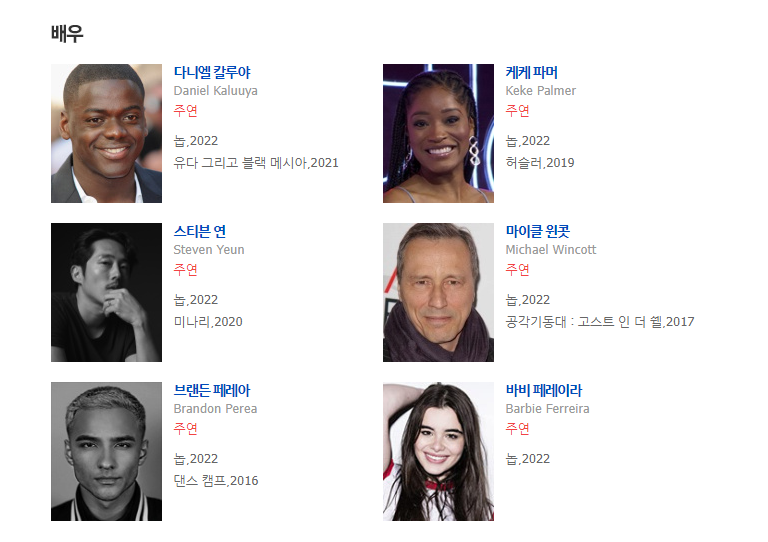The height and width of the screenshot is (542, 768).
Task: Open film 유다 그리고 블랙 메시아,2021
Action: (x=256, y=163)
